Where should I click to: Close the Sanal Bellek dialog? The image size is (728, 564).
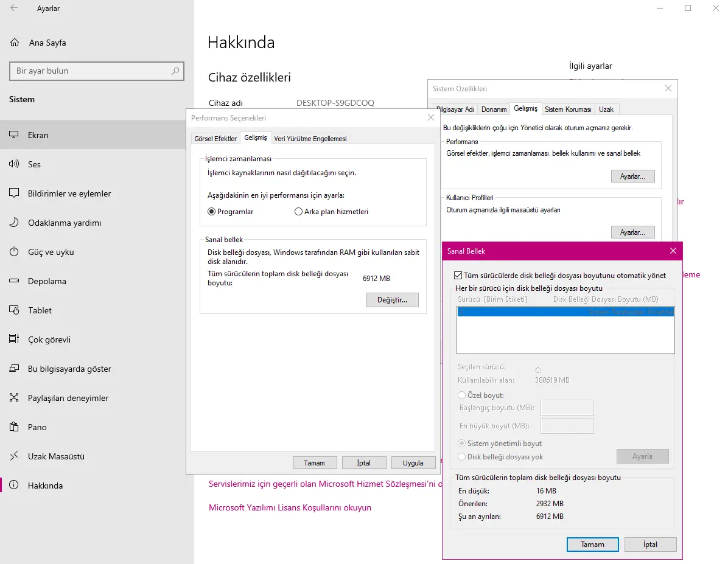(673, 251)
